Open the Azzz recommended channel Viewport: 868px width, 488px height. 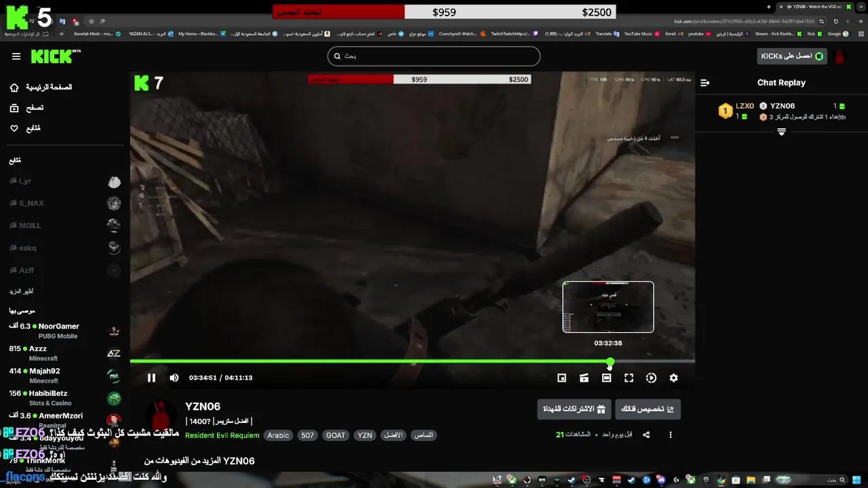(x=64, y=353)
